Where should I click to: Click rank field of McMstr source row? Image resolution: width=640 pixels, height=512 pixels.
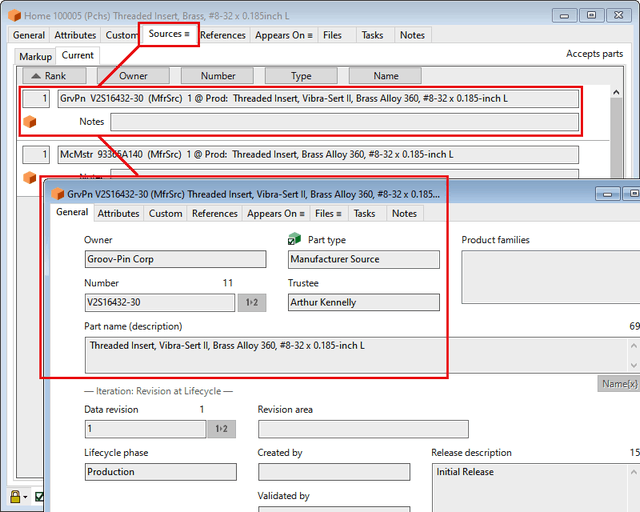pos(36,155)
